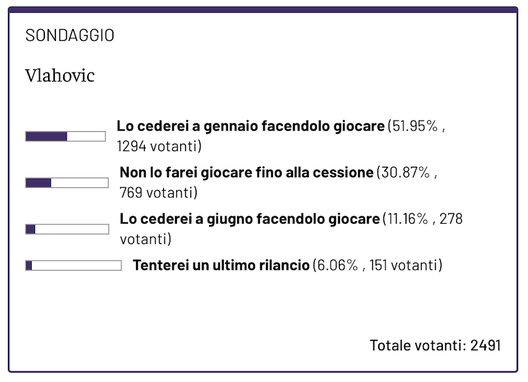The width and height of the screenshot is (528, 382).
Task: Click the '278 votanti' text
Action: (291, 229)
